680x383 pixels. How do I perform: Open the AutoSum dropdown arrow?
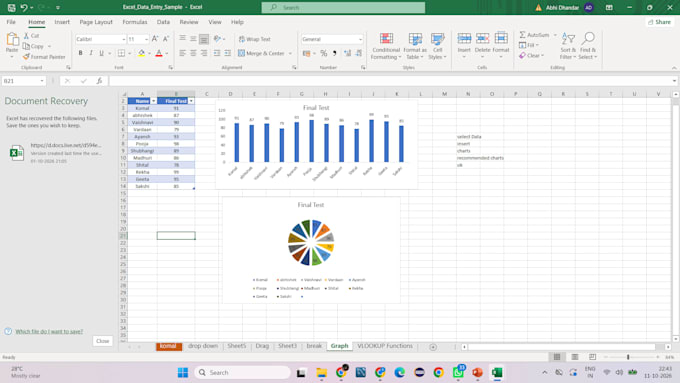coord(555,35)
